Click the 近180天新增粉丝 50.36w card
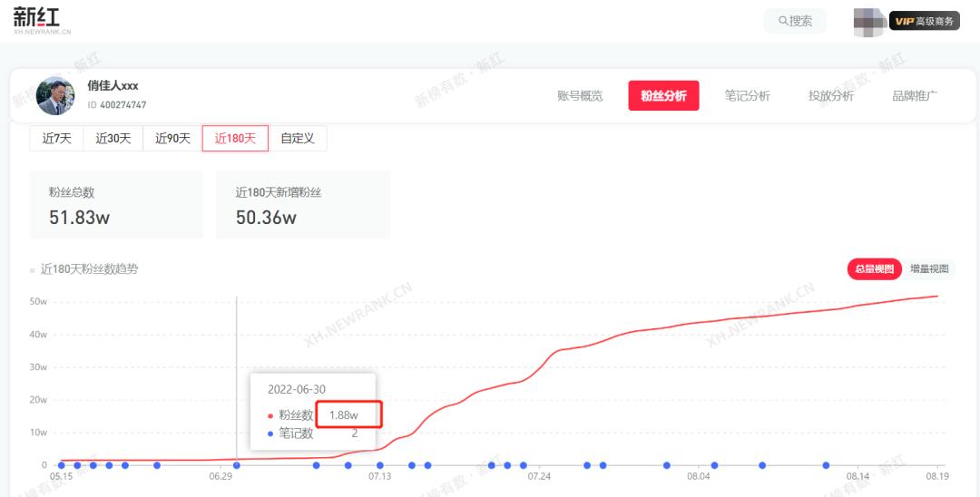This screenshot has width=980, height=497. 303,205
